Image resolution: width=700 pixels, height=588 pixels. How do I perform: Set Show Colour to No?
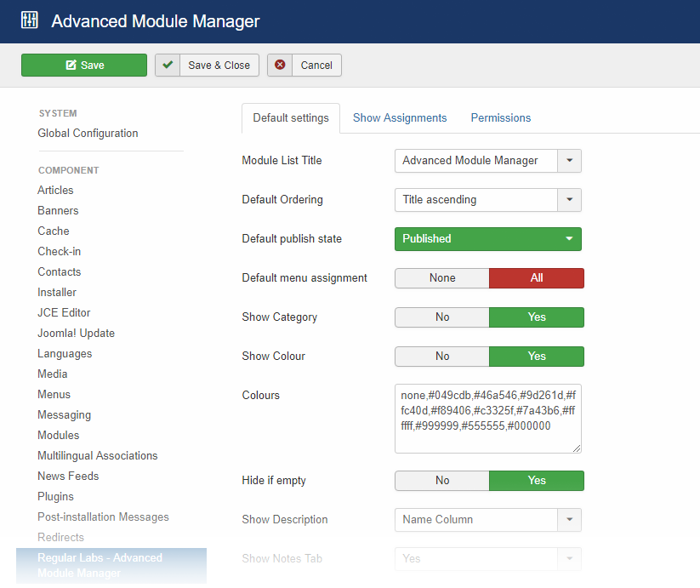(442, 357)
